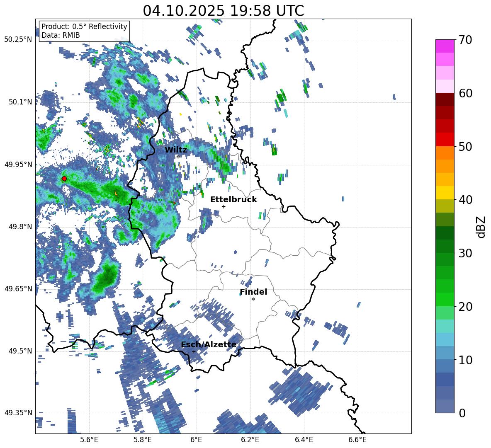
Task: Click the dBZ colorbar axis label
Action: tap(481, 227)
